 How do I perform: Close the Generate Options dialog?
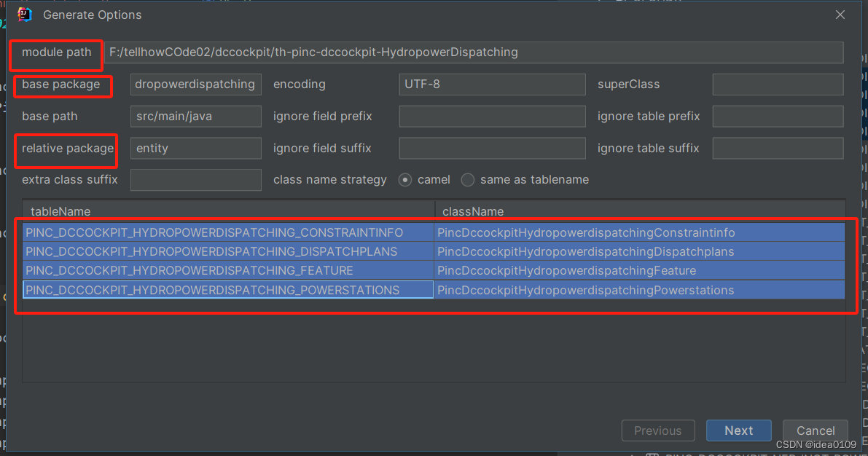click(840, 14)
